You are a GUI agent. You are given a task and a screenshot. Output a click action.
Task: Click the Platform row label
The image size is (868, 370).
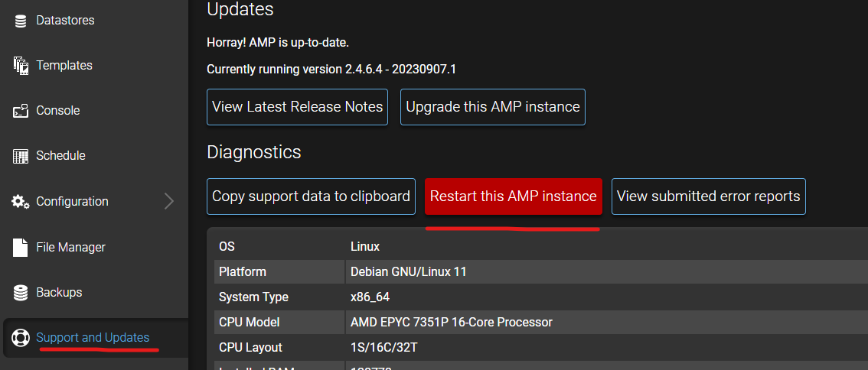[243, 272]
